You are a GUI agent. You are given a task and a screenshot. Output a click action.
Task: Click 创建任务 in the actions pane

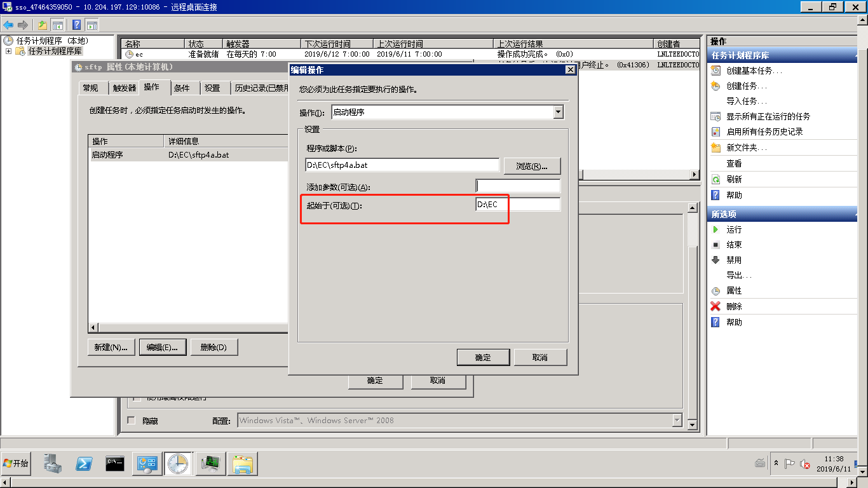[x=747, y=86]
